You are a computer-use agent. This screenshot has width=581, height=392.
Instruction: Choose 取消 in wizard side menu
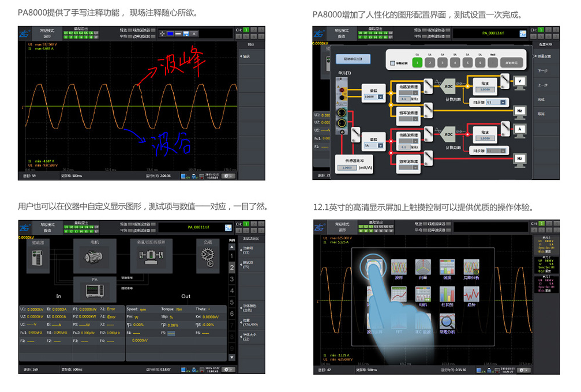(x=546, y=114)
